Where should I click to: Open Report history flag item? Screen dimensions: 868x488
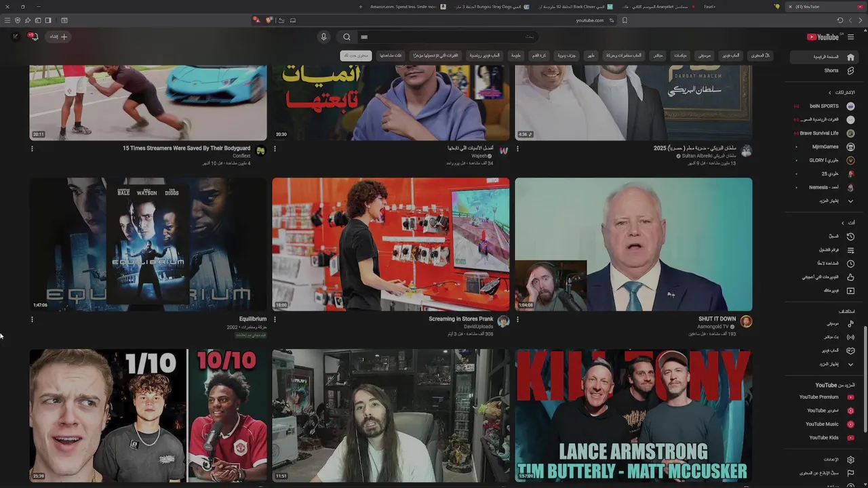pyautogui.click(x=823, y=473)
